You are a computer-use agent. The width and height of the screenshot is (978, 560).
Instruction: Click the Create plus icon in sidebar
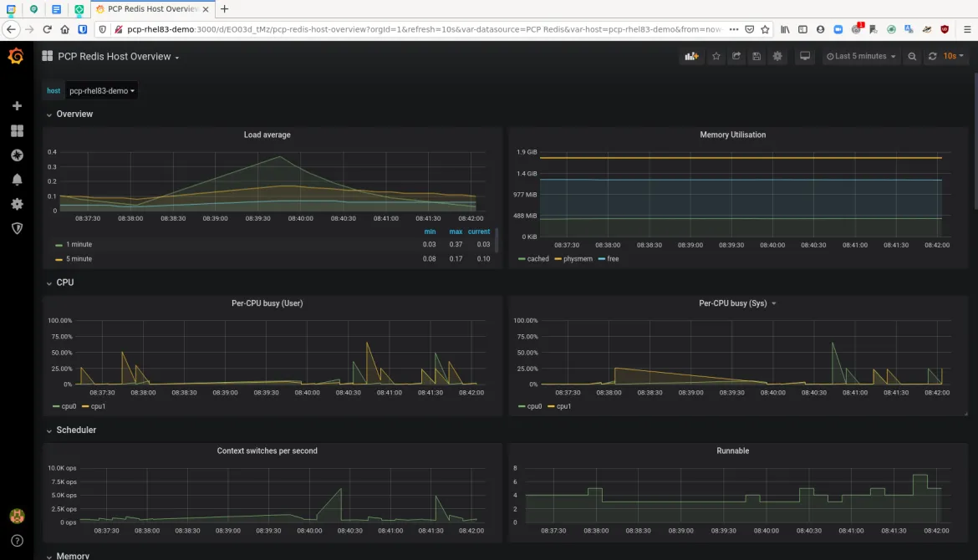(17, 106)
